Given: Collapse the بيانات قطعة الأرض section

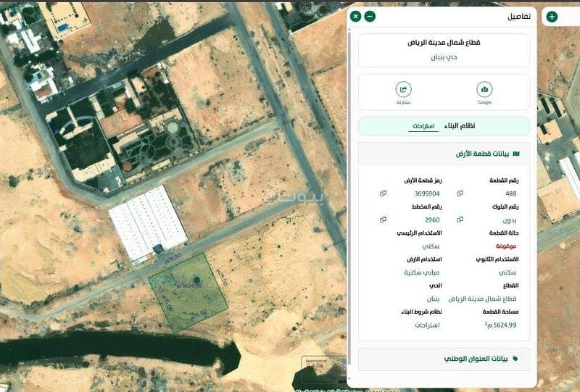Looking at the screenshot, I should tap(444, 154).
